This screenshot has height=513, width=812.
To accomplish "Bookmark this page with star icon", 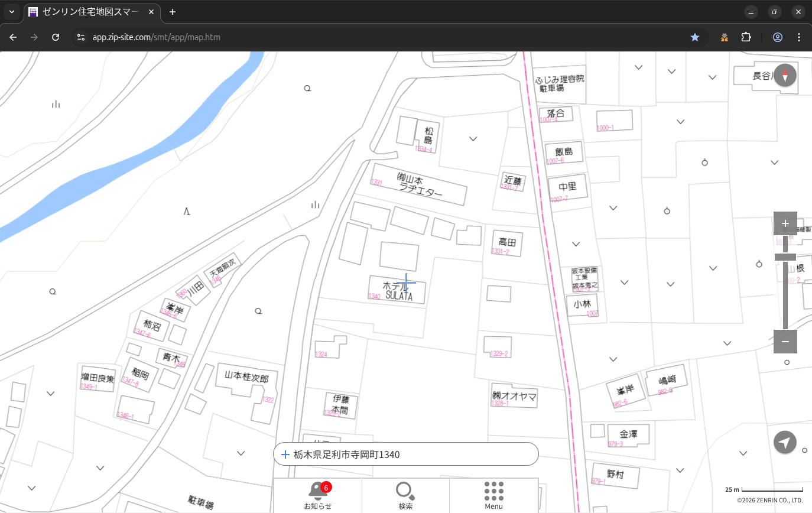I will (695, 37).
